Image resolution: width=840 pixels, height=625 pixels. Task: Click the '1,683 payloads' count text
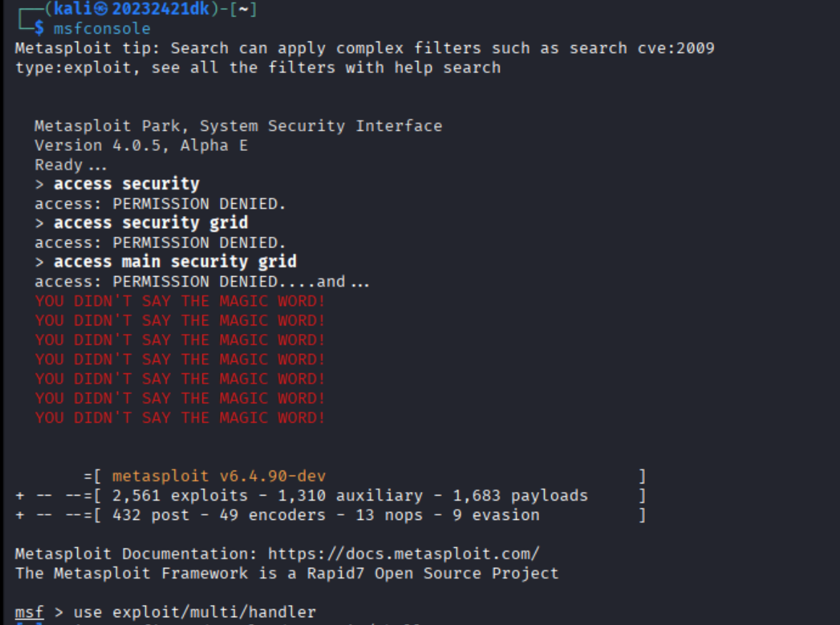pyautogui.click(x=520, y=496)
